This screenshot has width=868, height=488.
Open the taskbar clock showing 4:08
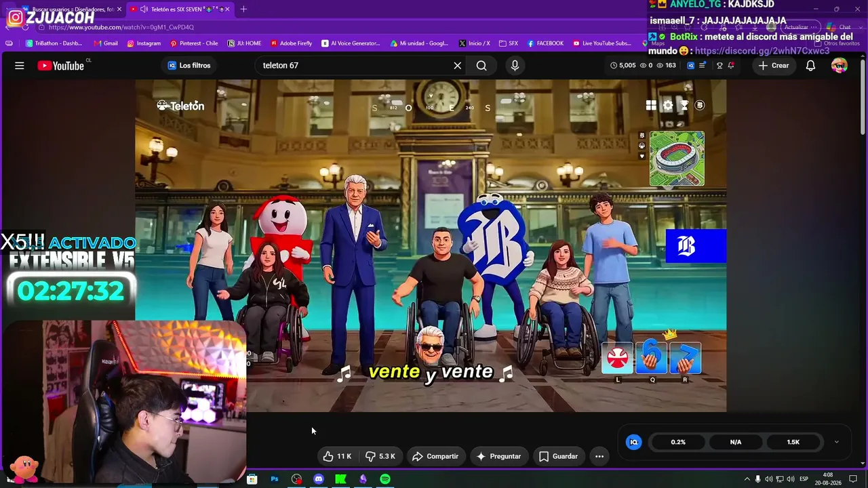pos(828,479)
